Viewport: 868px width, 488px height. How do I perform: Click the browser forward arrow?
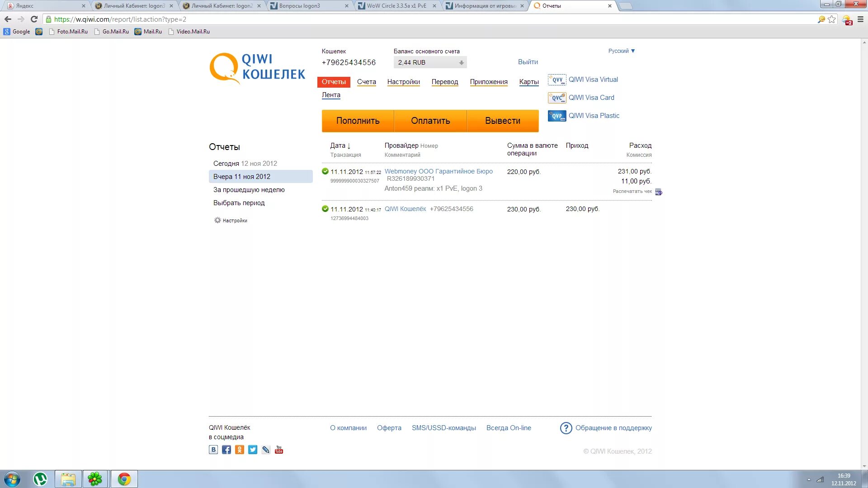(x=21, y=19)
